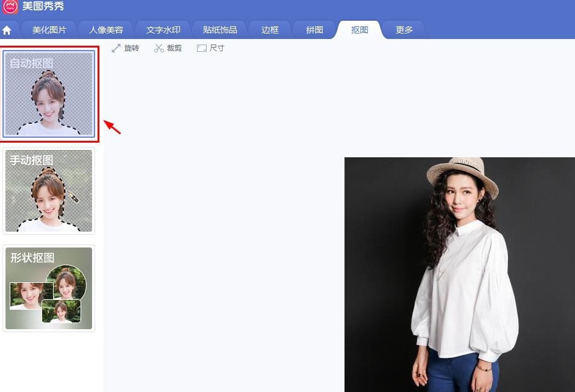This screenshot has width=575, height=392.
Task: Click the rotate (旋转) arrow icon
Action: [x=116, y=48]
